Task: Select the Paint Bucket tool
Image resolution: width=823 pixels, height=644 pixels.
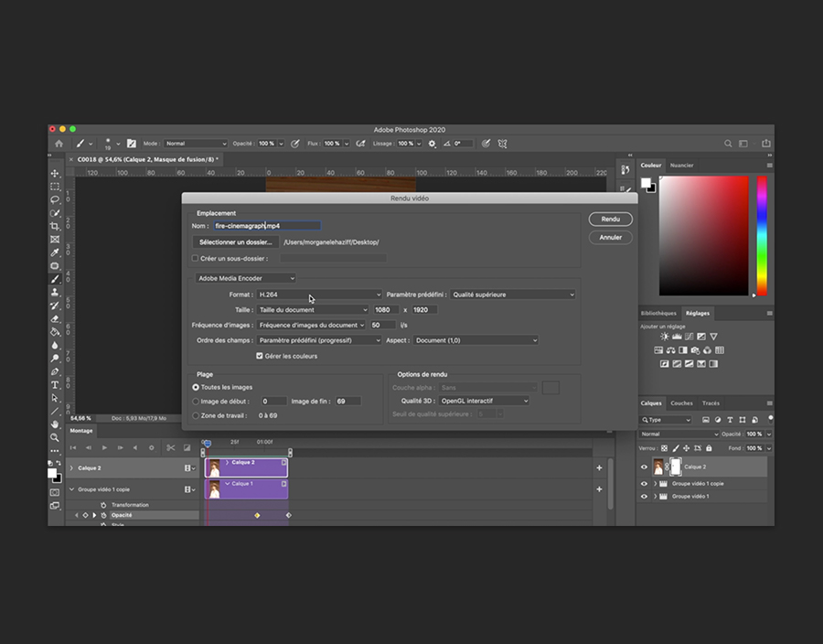Action: point(55,332)
